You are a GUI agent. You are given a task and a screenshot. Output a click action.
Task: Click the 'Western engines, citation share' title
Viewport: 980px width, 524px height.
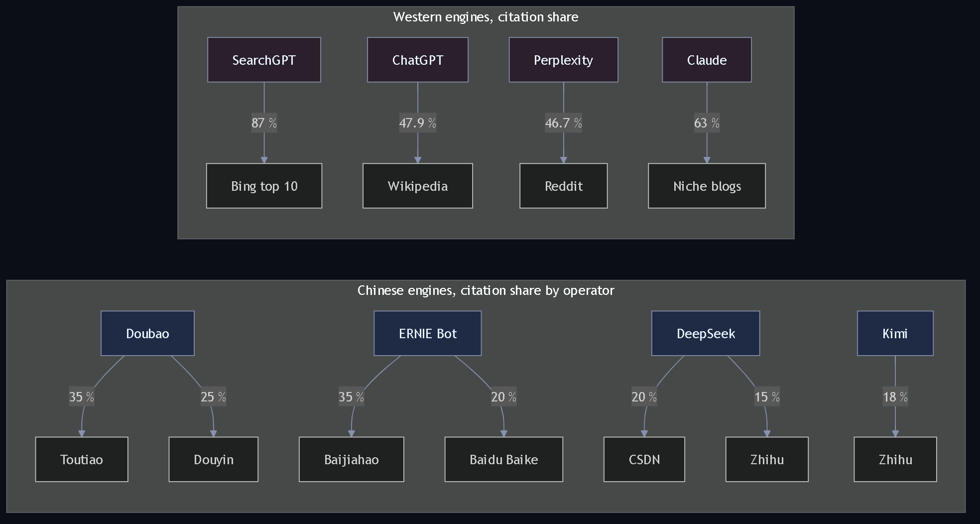[486, 17]
